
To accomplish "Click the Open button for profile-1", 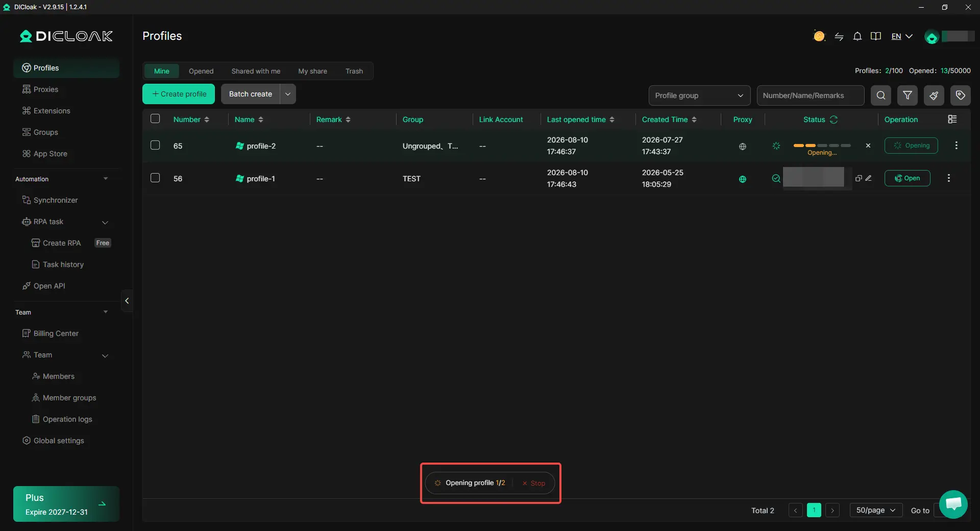I will point(907,178).
